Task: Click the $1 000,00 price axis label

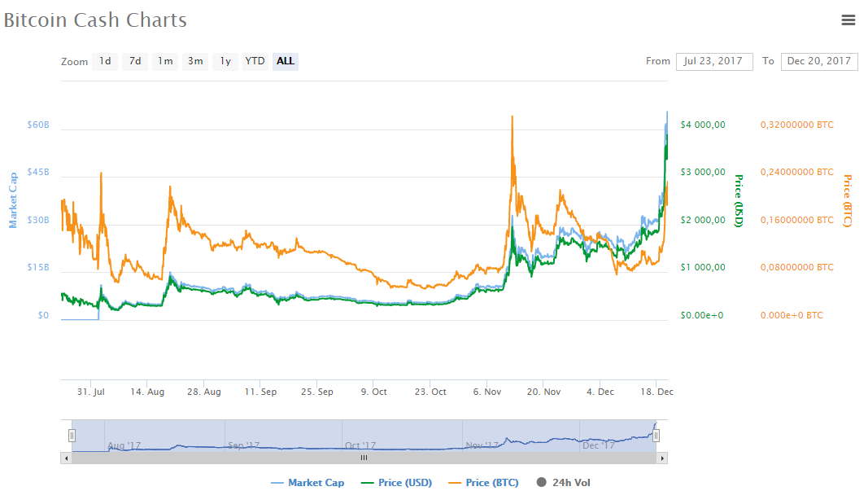Action: pos(703,267)
